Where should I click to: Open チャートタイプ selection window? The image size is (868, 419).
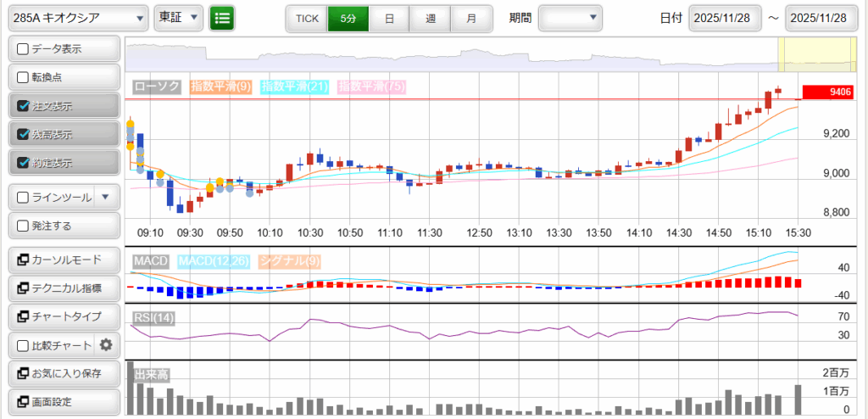(x=64, y=316)
